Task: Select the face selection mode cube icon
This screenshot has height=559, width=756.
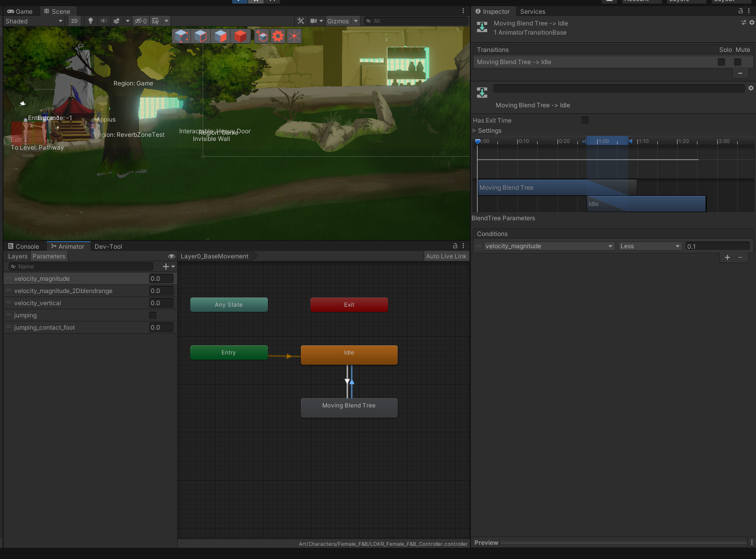Action: (x=220, y=36)
